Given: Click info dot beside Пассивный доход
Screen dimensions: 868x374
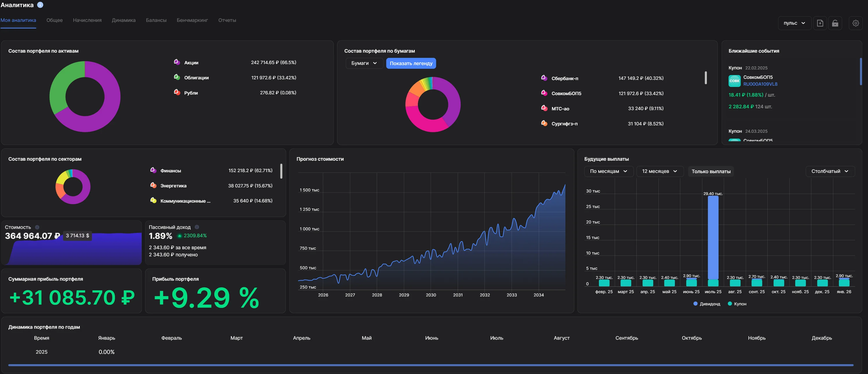Looking at the screenshot, I should click(x=197, y=227).
